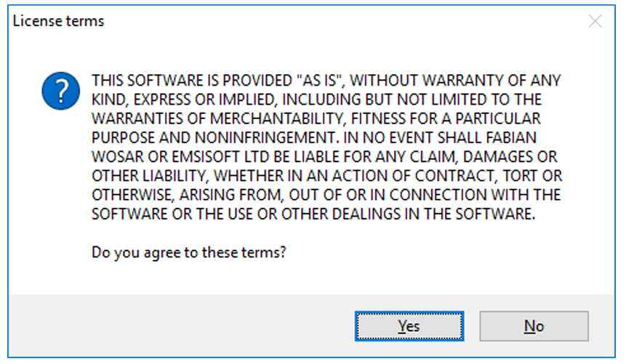Image resolution: width=626 pixels, height=364 pixels.
Task: Decline the license terms with No
Action: click(534, 326)
